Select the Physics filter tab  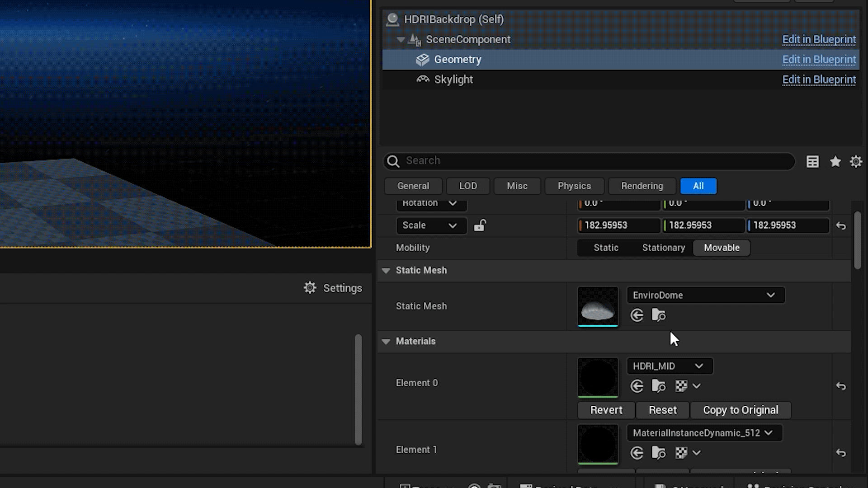pyautogui.click(x=574, y=186)
